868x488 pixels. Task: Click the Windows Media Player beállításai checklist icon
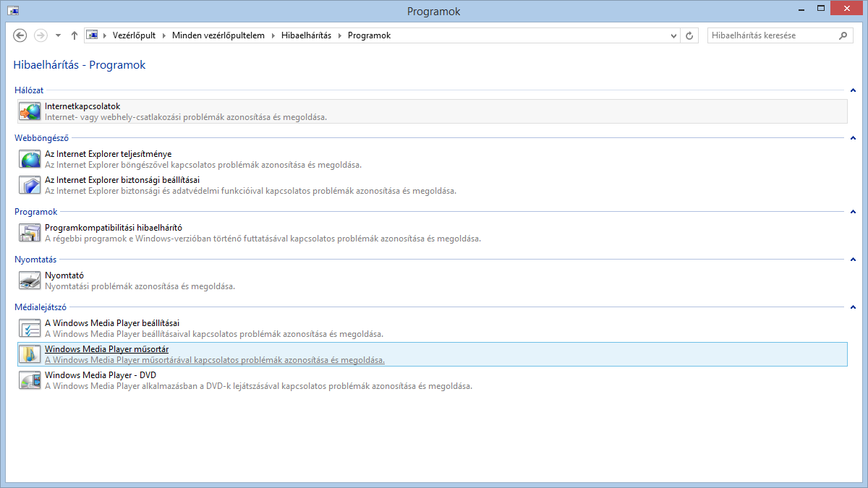tap(30, 328)
